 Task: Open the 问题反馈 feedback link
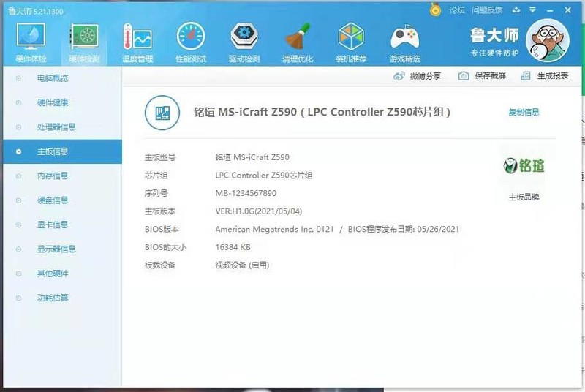(487, 10)
